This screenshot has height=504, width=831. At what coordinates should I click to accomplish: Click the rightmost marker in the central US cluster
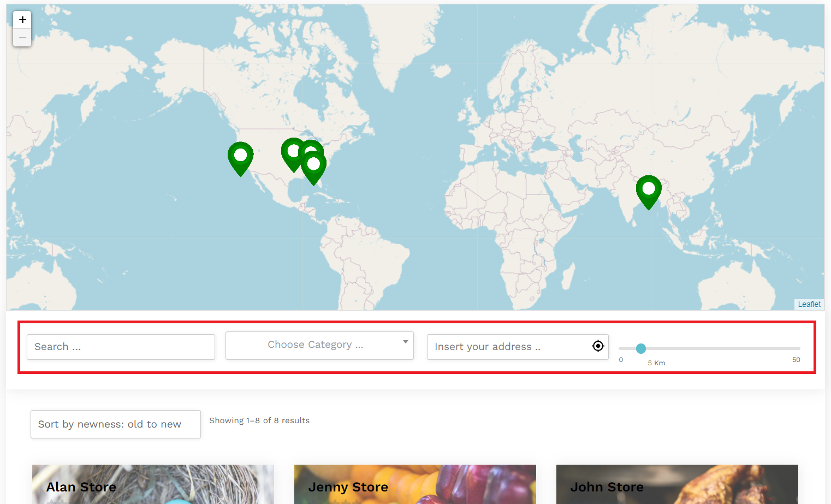pos(311,150)
